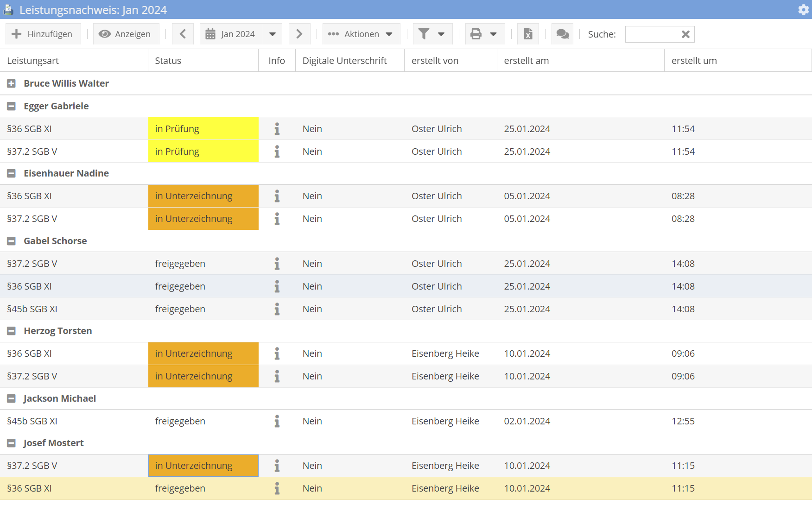Open the Jan 2024 month dropdown arrow
Viewport: 812px width, 524px height.
273,34
